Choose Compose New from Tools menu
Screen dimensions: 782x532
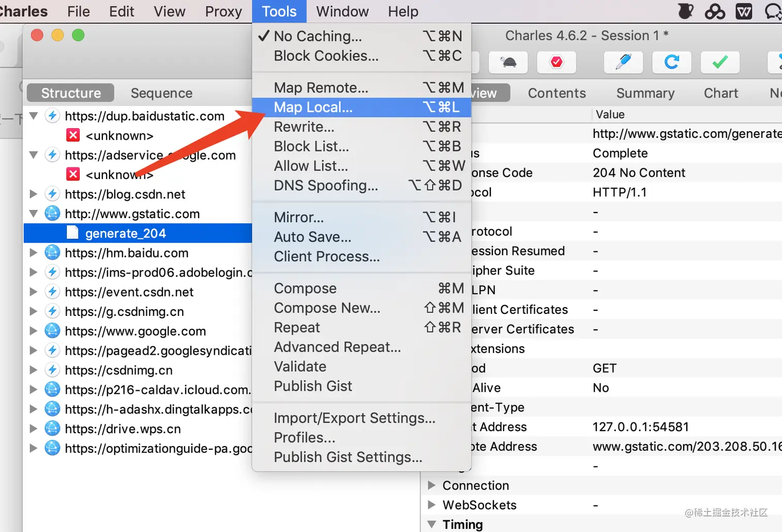tap(362, 308)
